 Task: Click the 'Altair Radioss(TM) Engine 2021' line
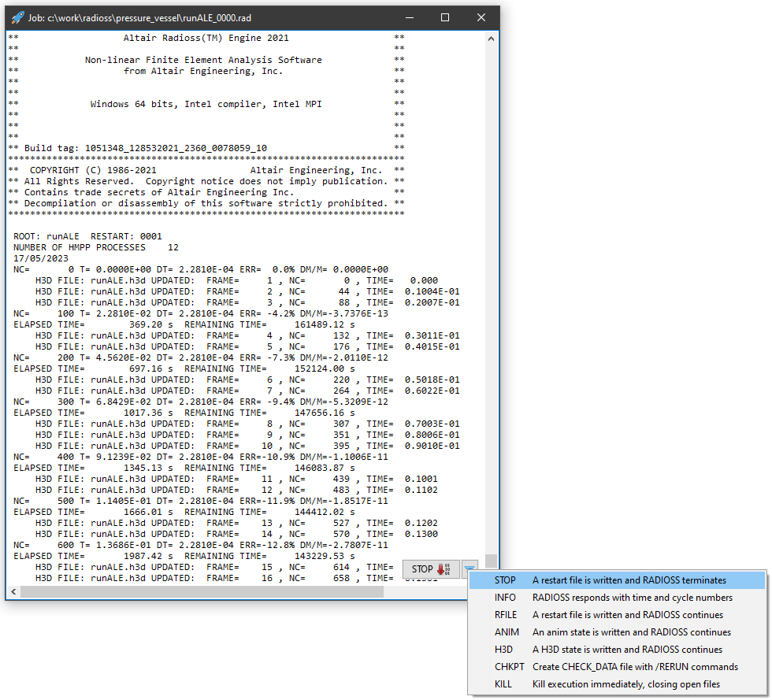(x=206, y=38)
